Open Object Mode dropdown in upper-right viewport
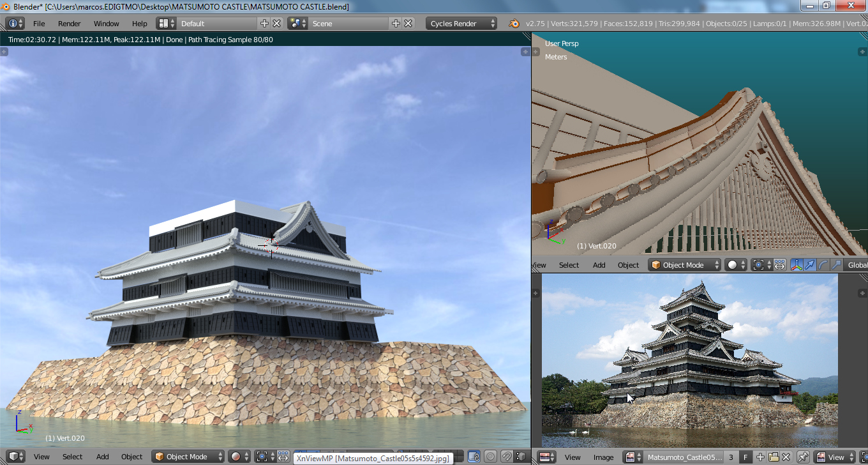 tap(685, 265)
